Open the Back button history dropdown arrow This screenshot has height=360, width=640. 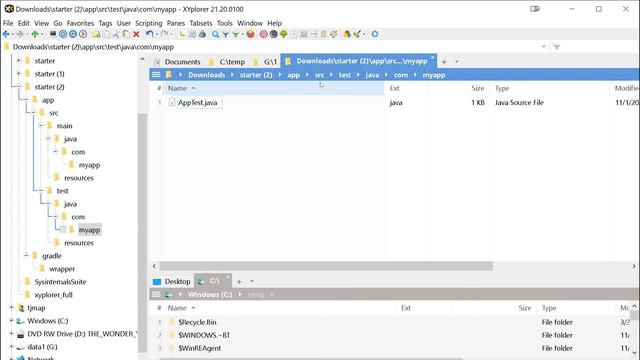pos(13,34)
